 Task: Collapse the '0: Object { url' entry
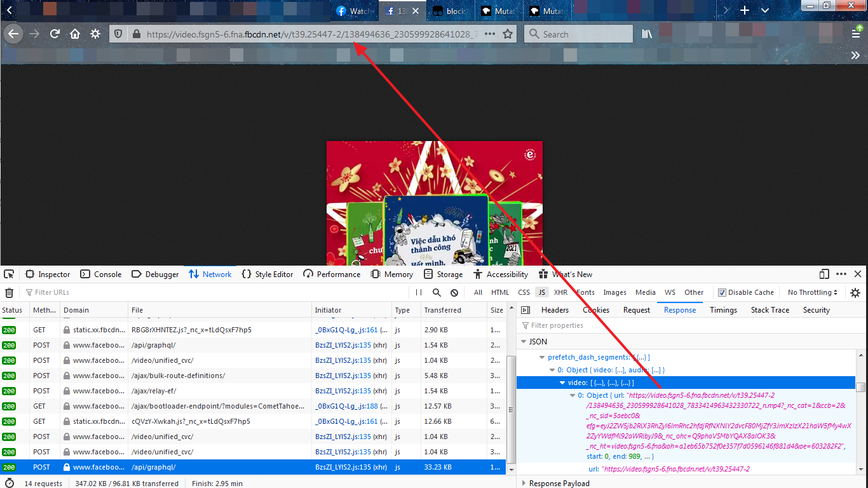[573, 395]
